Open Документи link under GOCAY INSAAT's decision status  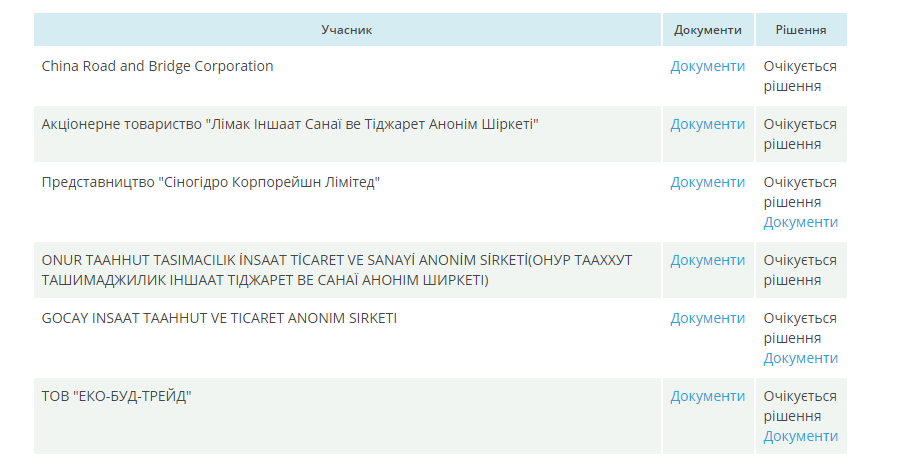pos(800,358)
